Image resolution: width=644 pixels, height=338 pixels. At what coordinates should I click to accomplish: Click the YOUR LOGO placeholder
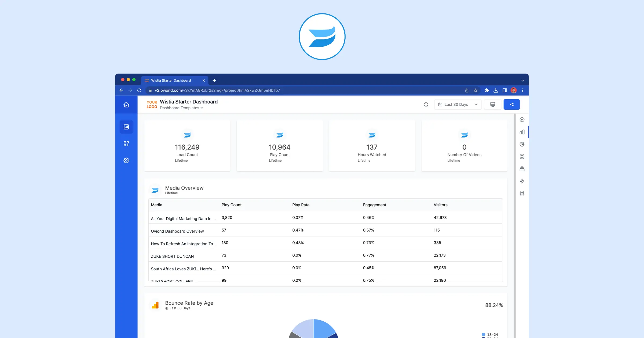(x=152, y=104)
